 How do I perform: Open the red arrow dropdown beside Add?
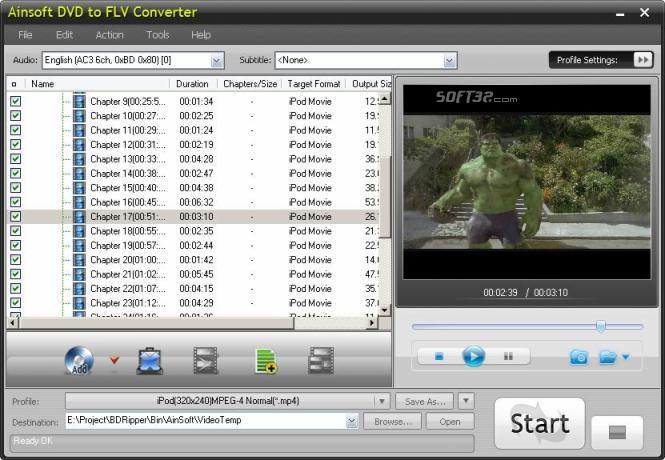114,361
